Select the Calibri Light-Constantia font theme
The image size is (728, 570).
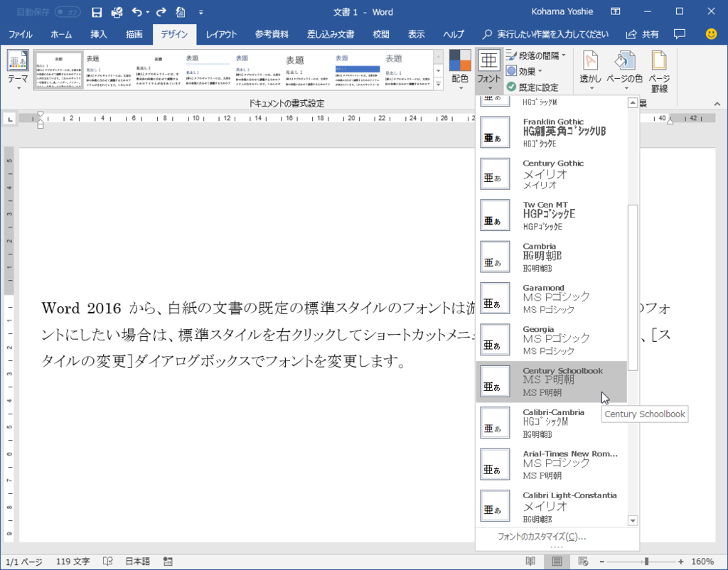point(552,507)
